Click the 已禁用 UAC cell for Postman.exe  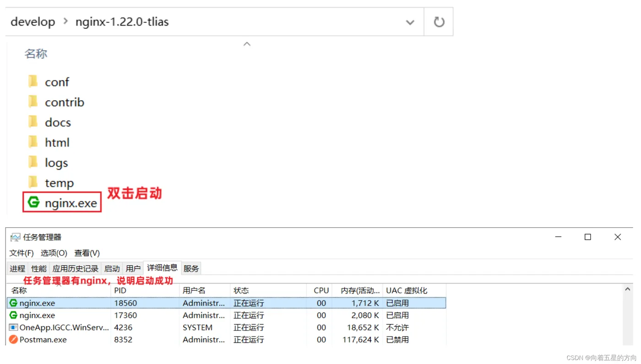coord(397,339)
